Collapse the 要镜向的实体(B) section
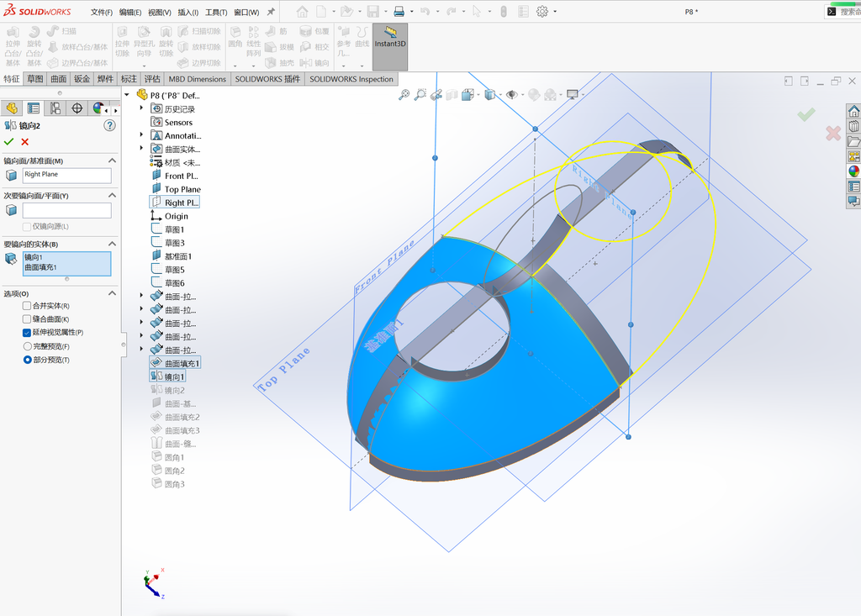 pyautogui.click(x=112, y=244)
